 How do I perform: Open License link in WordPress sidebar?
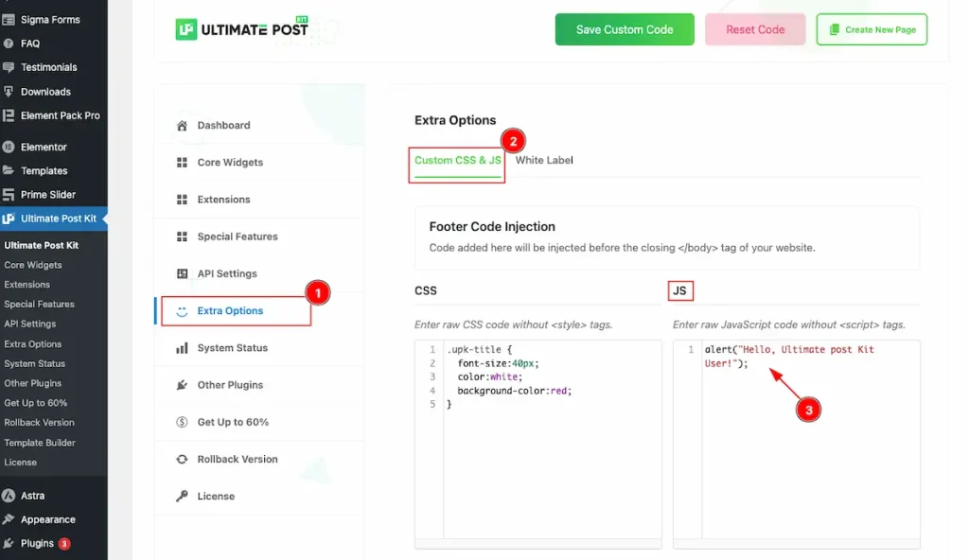(21, 463)
